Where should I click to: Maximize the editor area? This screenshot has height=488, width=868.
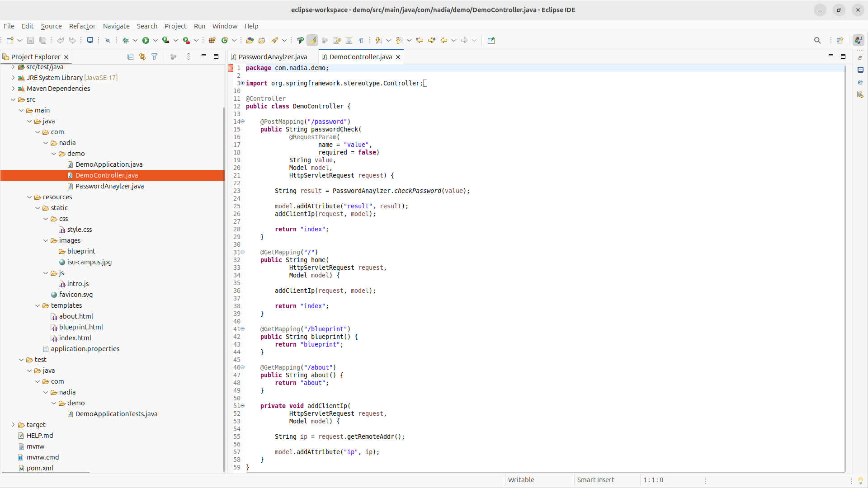point(843,56)
